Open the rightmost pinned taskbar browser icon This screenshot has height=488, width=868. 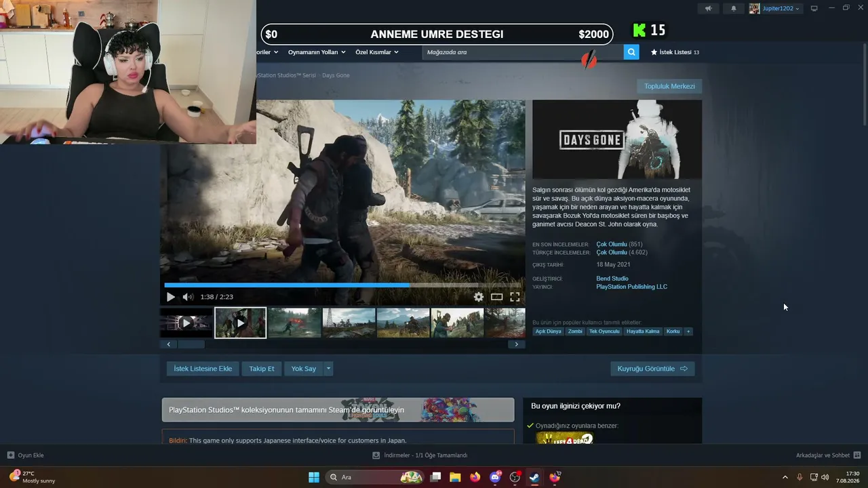[x=555, y=477]
